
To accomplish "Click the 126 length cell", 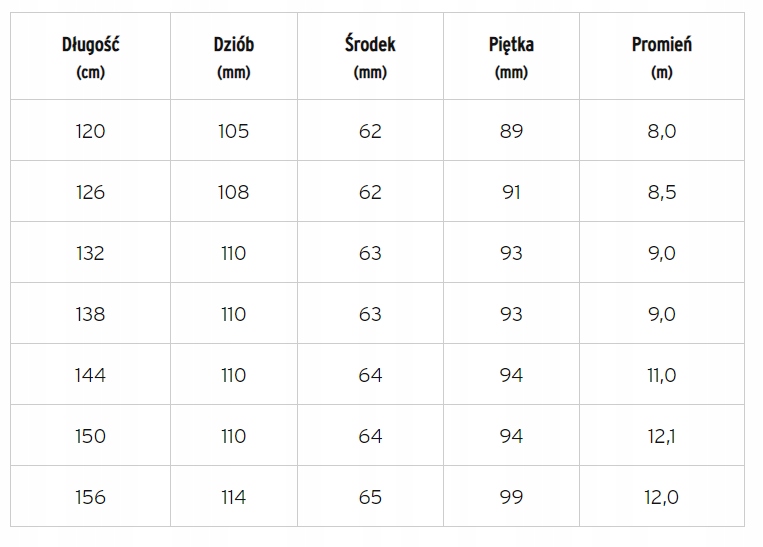I will point(90,192).
